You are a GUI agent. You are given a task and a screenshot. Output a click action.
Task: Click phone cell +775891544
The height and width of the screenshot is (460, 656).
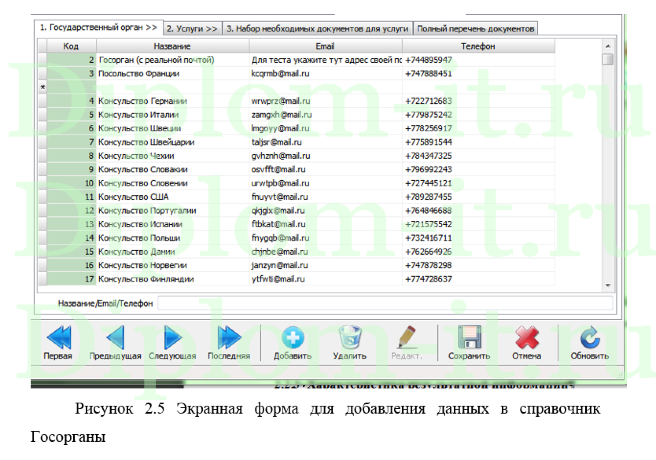tap(479, 142)
